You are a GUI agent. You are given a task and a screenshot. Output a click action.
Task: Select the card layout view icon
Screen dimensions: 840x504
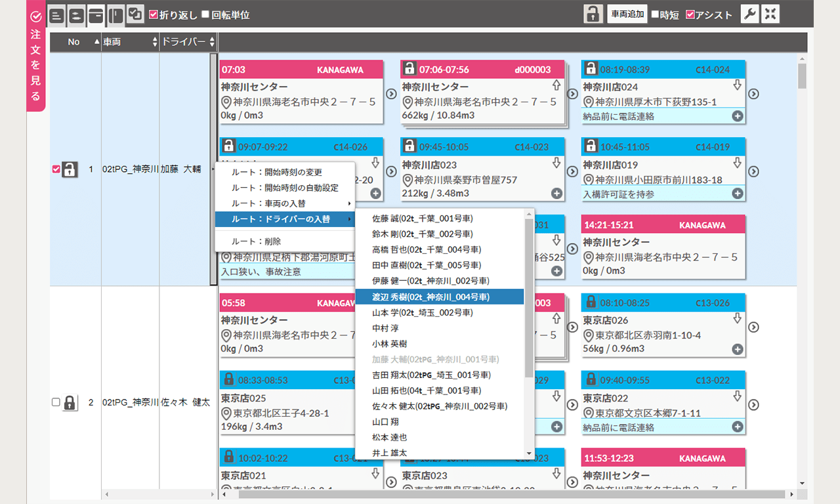(x=96, y=14)
